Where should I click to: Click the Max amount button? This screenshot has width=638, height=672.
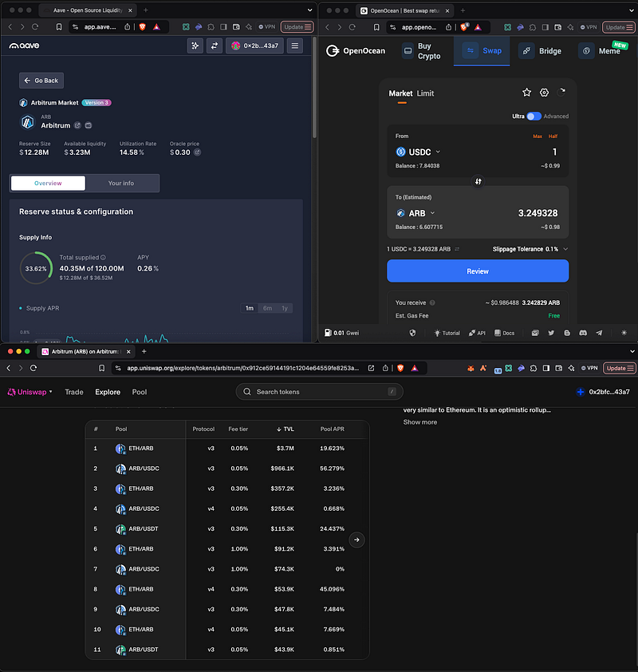(538, 136)
